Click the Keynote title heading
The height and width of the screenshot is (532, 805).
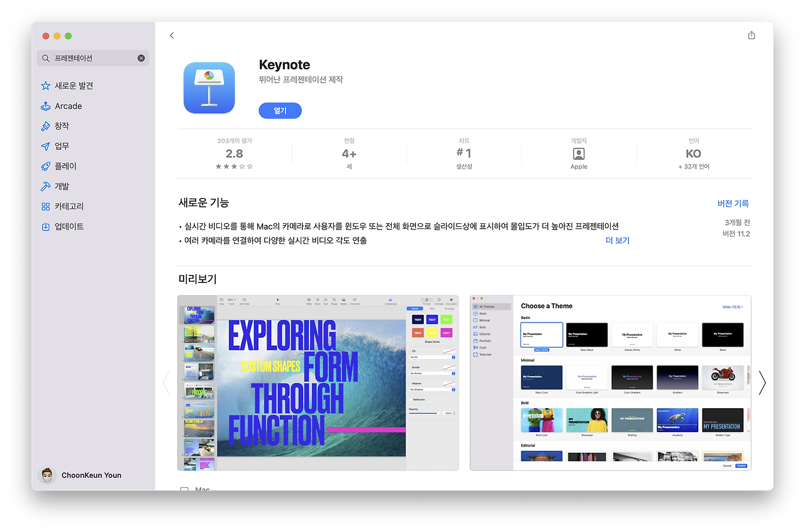coord(284,65)
